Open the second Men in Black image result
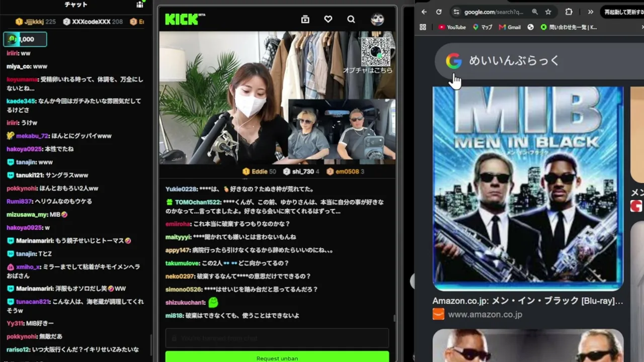Screen dimensions: 644x362 tap(528, 345)
